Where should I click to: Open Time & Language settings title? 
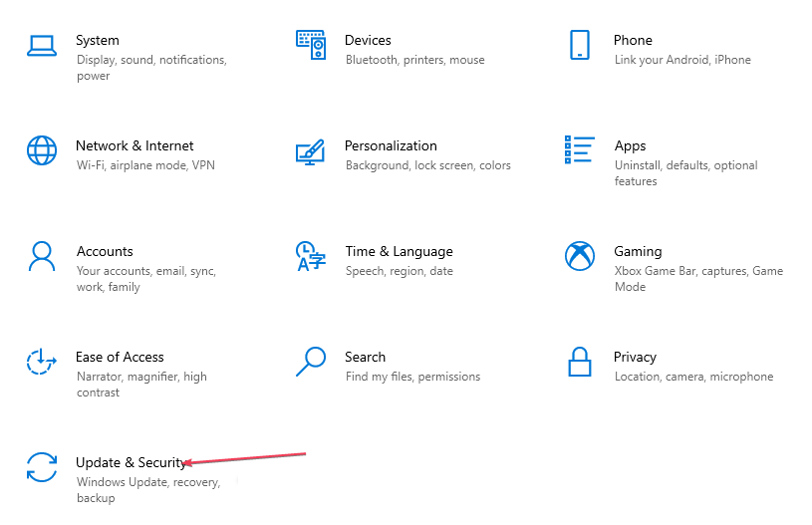coord(400,252)
